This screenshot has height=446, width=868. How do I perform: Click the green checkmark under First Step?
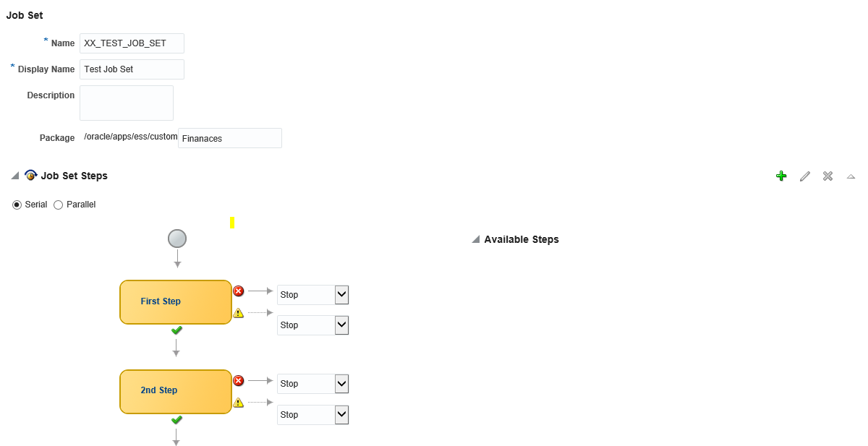click(x=176, y=330)
